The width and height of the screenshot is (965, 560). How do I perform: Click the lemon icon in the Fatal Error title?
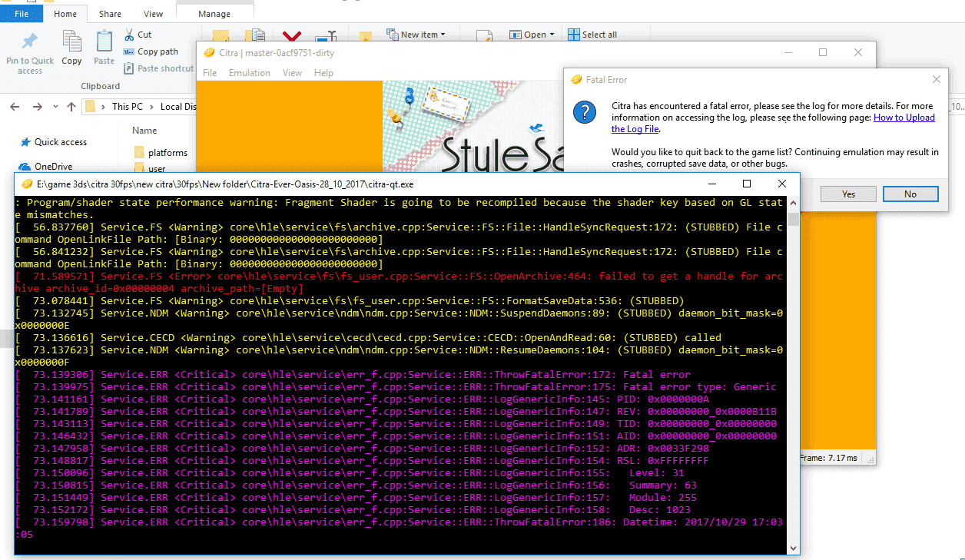pos(575,79)
